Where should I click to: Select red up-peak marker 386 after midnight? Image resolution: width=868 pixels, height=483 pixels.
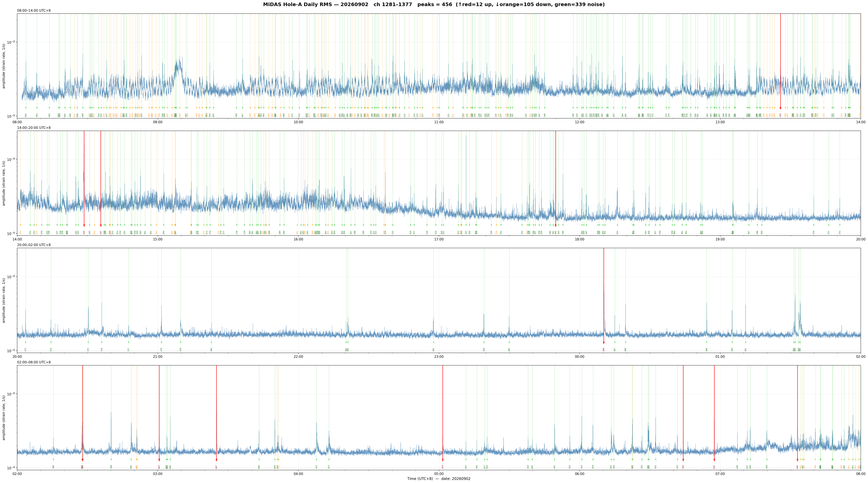tap(603, 342)
